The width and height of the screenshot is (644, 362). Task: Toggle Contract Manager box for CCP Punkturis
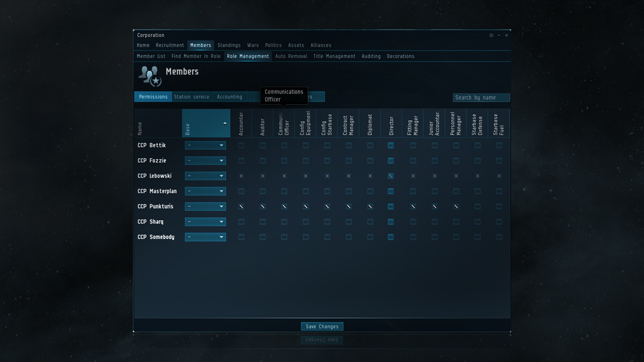(349, 207)
